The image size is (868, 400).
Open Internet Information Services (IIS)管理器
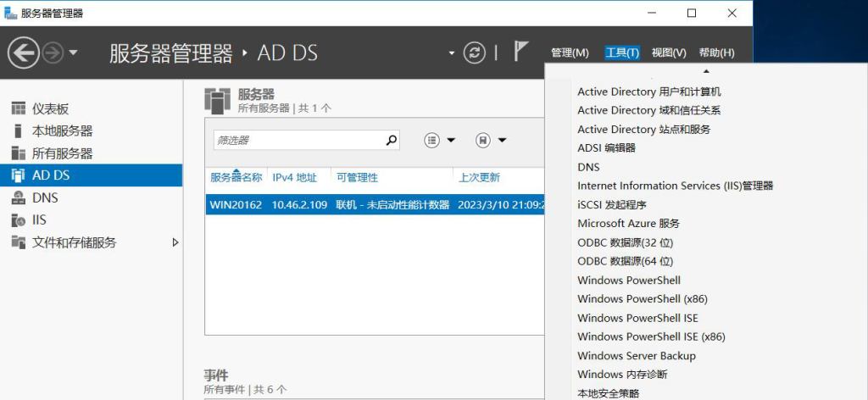click(x=676, y=186)
